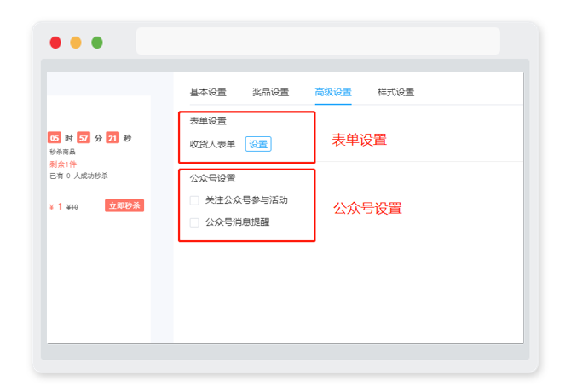This screenshot has width=571, height=392.
Task: Click the minutes countdown box 57
Action: pos(84,138)
